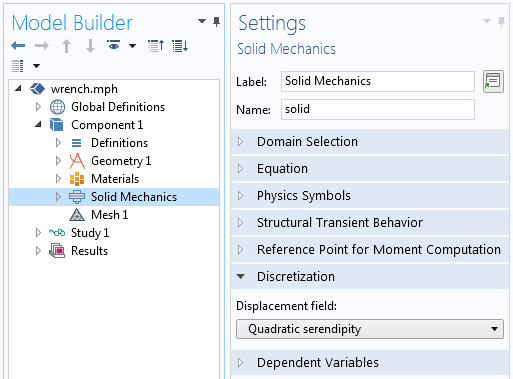
Task: Pin the Model Builder window
Action: (216, 22)
